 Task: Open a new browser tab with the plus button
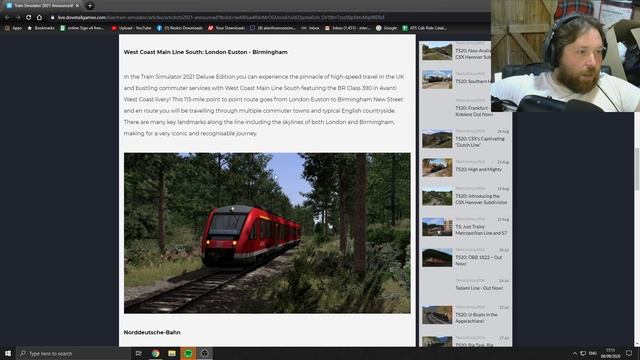[x=89, y=6]
